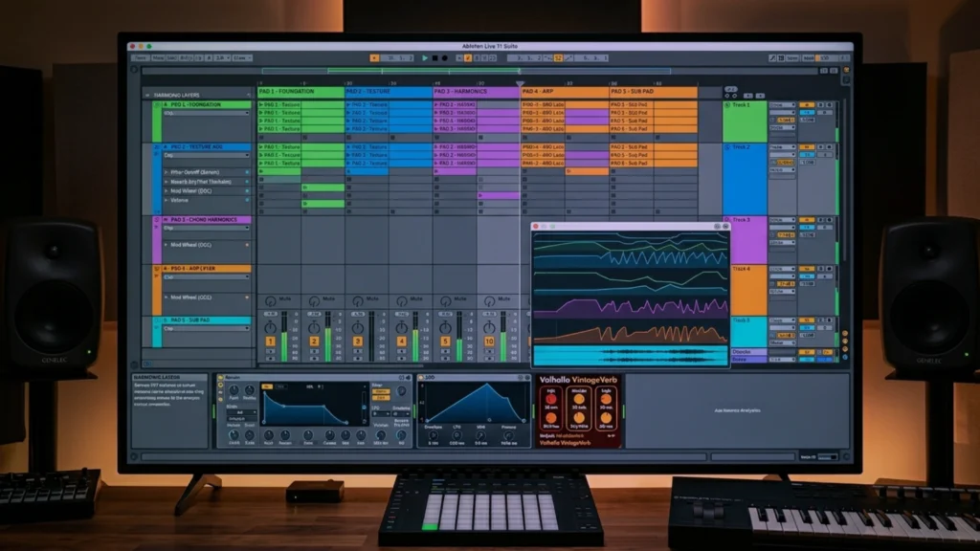The width and height of the screenshot is (980, 551).
Task: Toggle the orange button in the Track 4 row
Action: point(806,269)
